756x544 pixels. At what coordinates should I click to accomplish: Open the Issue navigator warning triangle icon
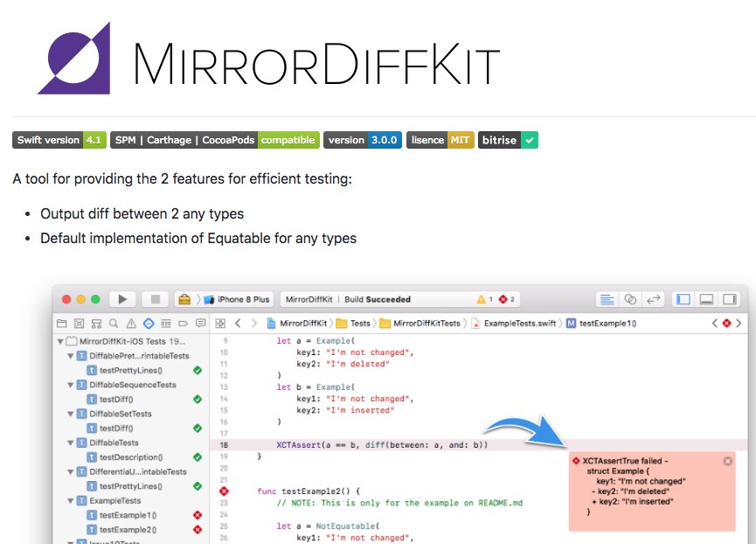130,324
